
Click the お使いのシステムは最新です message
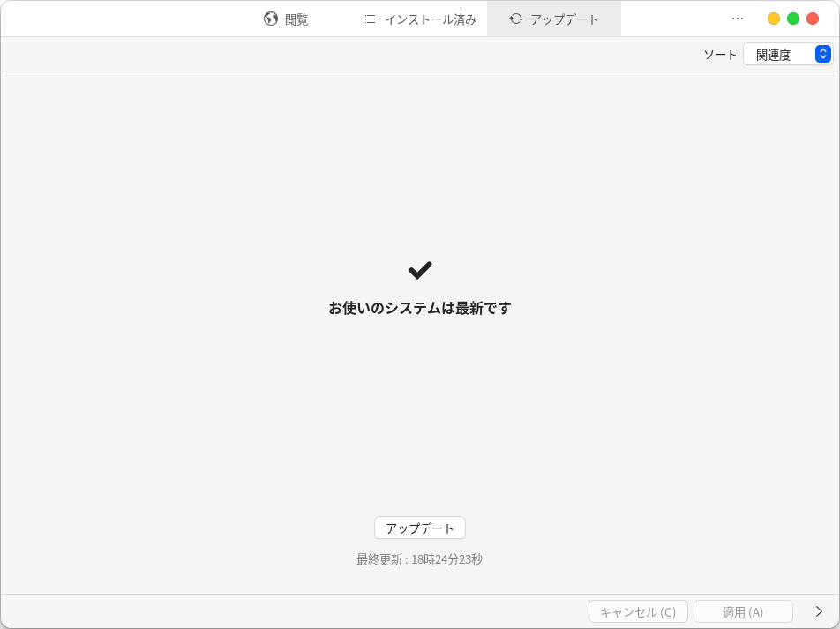coord(420,308)
